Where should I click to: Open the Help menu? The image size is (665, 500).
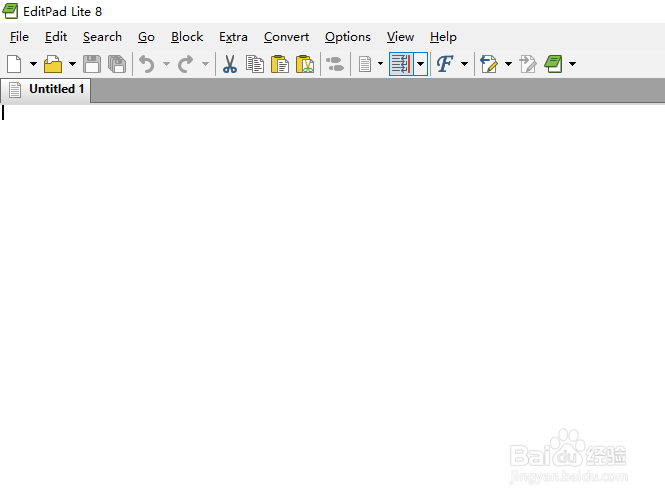tap(443, 37)
